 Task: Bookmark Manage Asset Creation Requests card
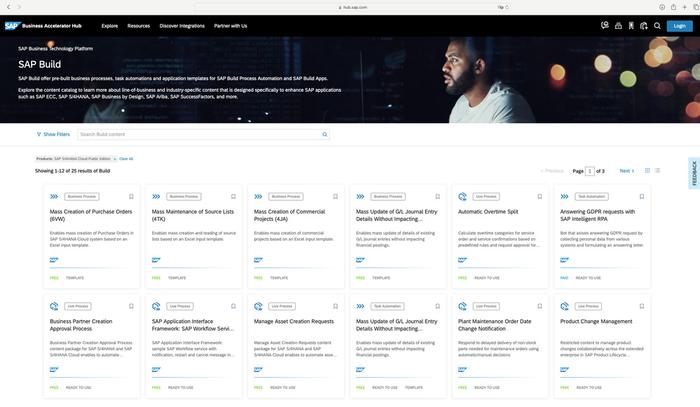click(335, 306)
